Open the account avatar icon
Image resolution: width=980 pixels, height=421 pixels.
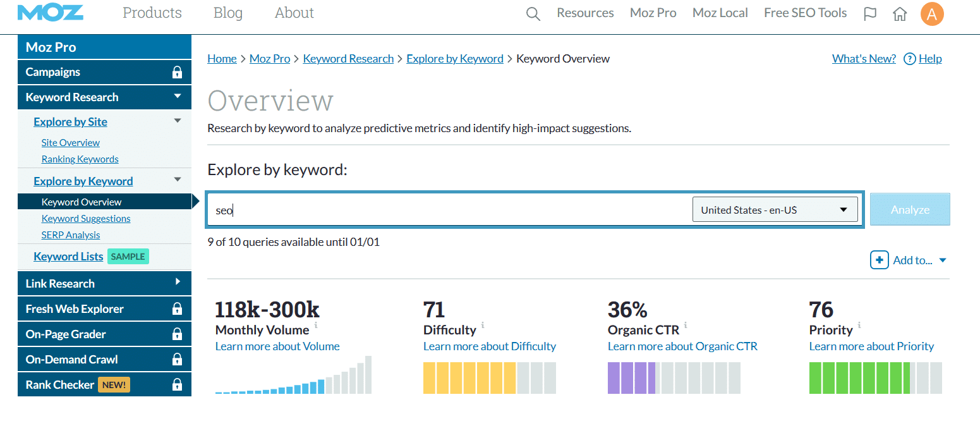(932, 13)
